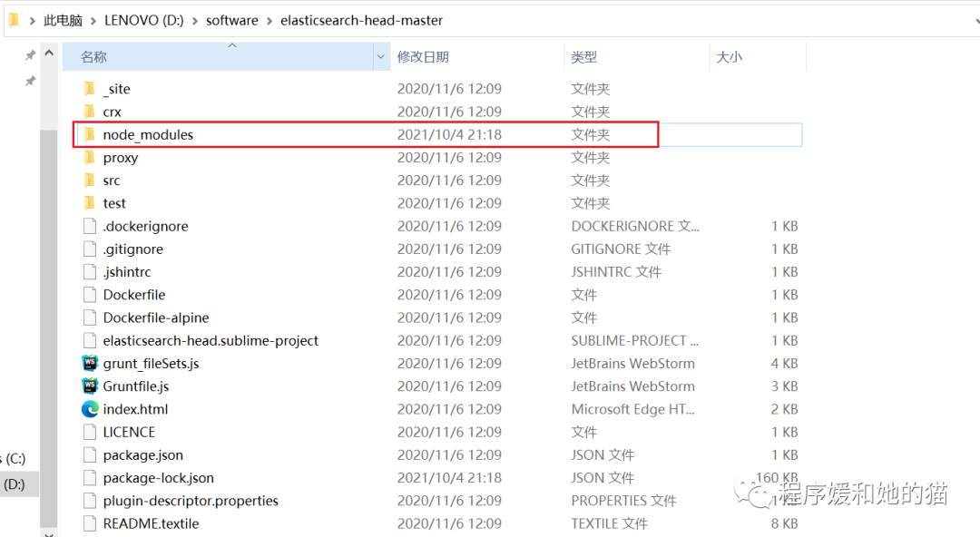Image resolution: width=980 pixels, height=537 pixels.
Task: Click the .gitignore file icon
Action: 90,249
